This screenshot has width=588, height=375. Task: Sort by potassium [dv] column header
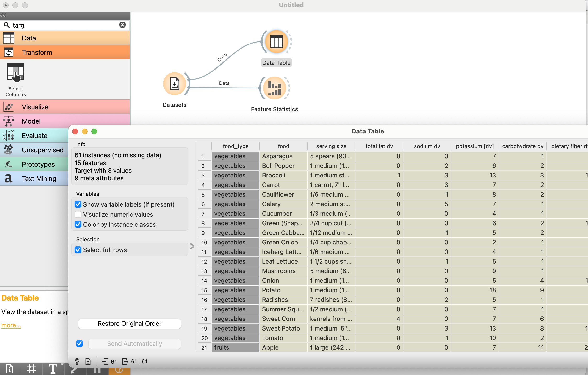click(x=475, y=146)
